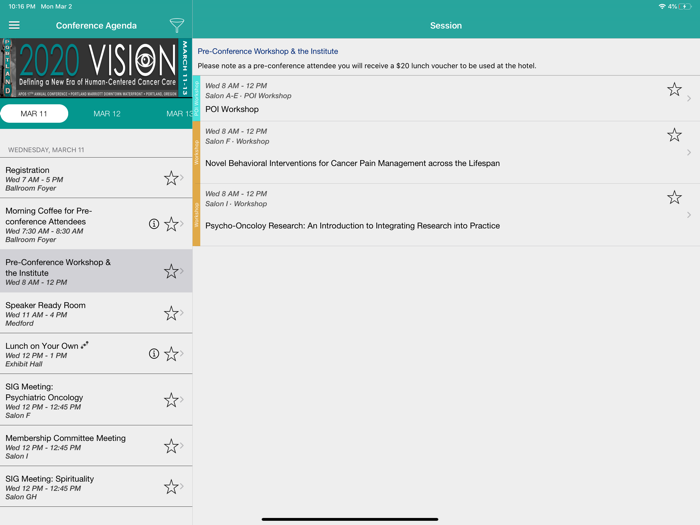This screenshot has height=525, width=700.
Task: Favorite SIG Meeting: Psychiatric Oncology
Action: coord(171,400)
